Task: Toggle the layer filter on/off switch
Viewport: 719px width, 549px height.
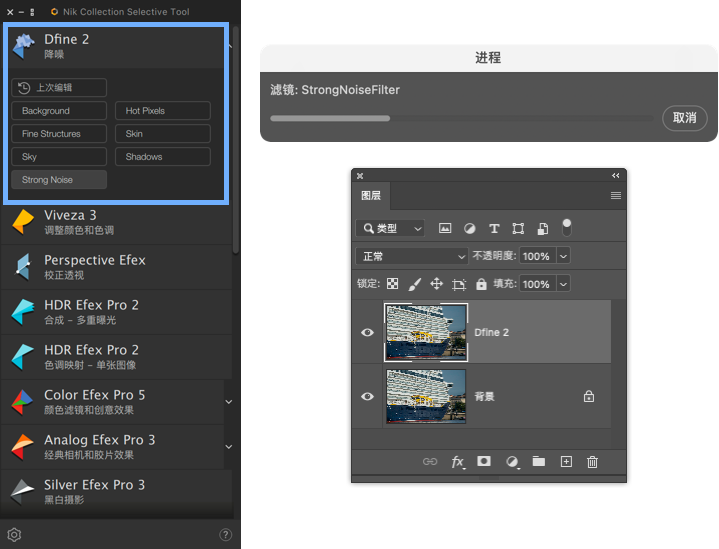Action: (x=567, y=227)
